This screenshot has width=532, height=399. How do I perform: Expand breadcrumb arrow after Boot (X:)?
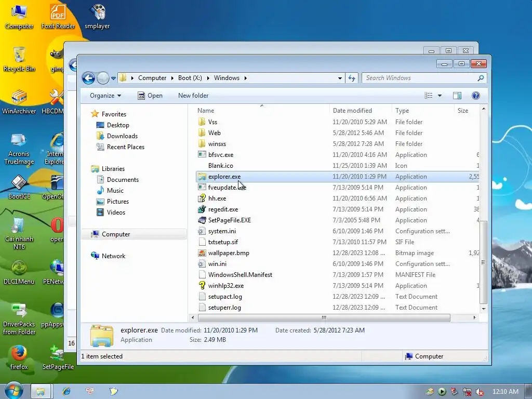(x=208, y=78)
